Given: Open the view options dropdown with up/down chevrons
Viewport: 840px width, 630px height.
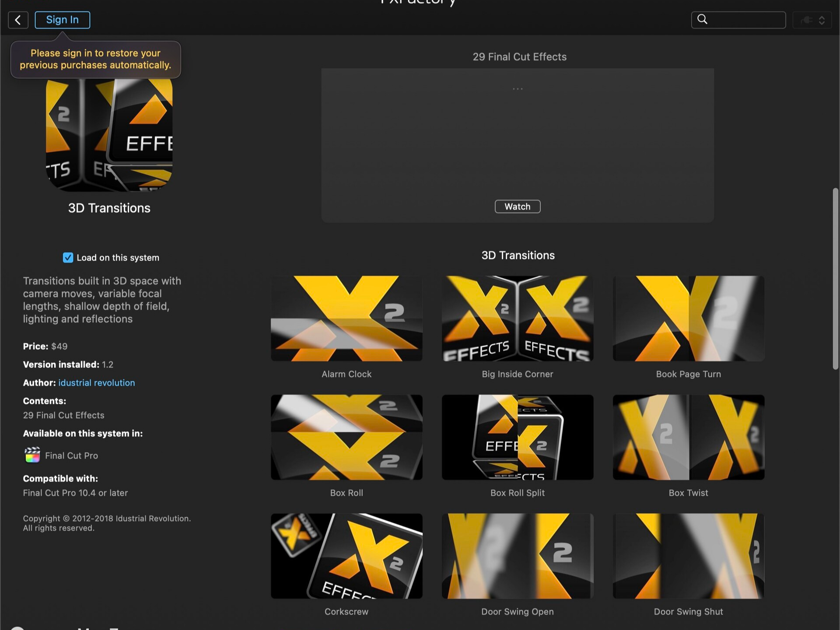Looking at the screenshot, I should [x=822, y=20].
